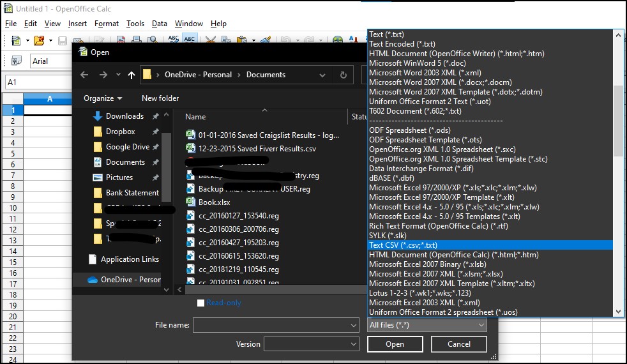Open the New document dropdown arrow
Screen dimensions: 627x364
(x=27, y=40)
